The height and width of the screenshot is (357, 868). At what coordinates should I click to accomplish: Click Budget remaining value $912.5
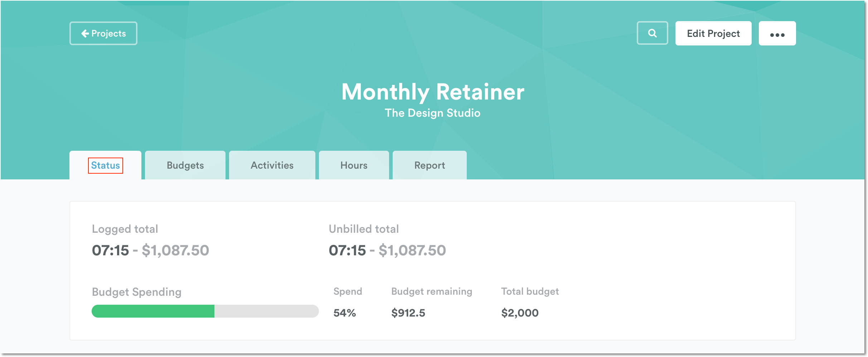[408, 312]
